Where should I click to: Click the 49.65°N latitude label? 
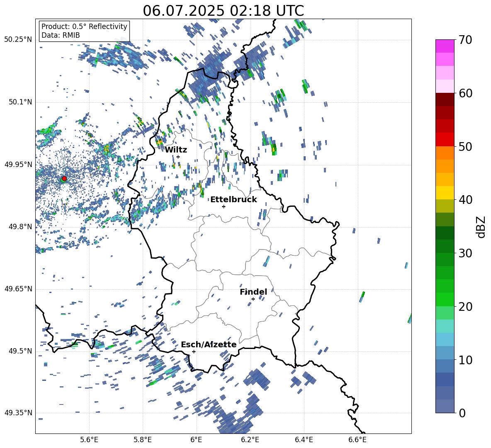tap(18, 289)
